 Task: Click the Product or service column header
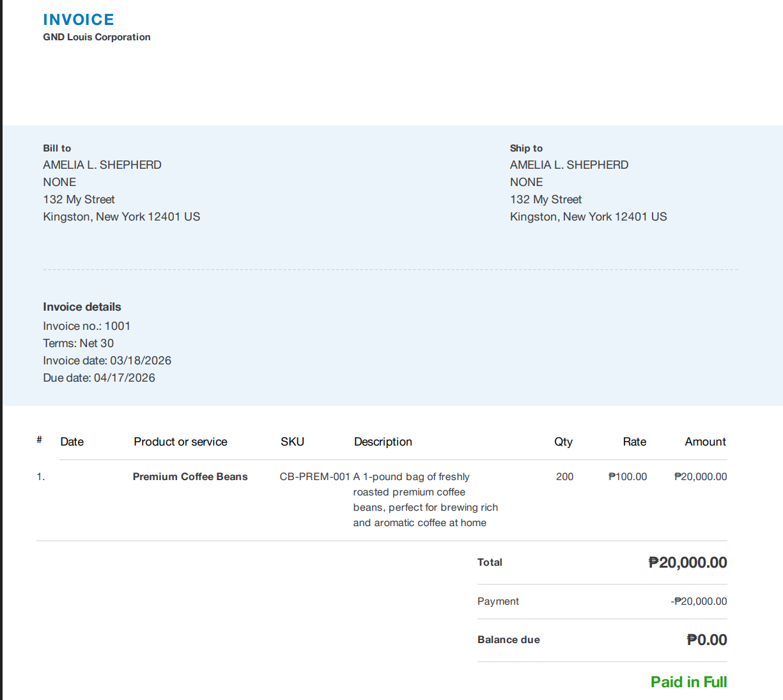coord(180,442)
